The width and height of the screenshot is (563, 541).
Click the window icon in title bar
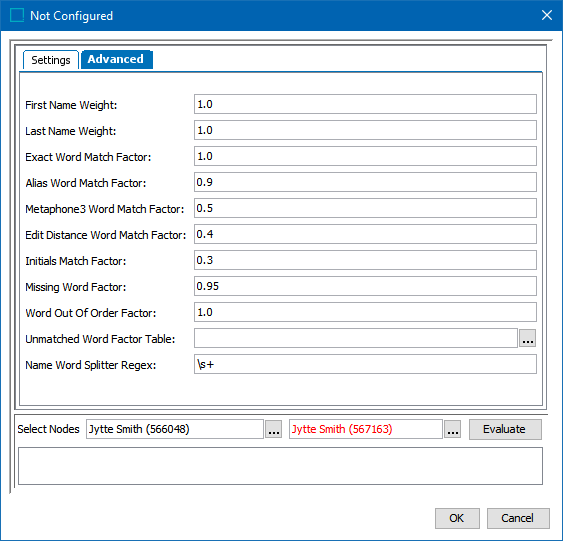point(17,15)
